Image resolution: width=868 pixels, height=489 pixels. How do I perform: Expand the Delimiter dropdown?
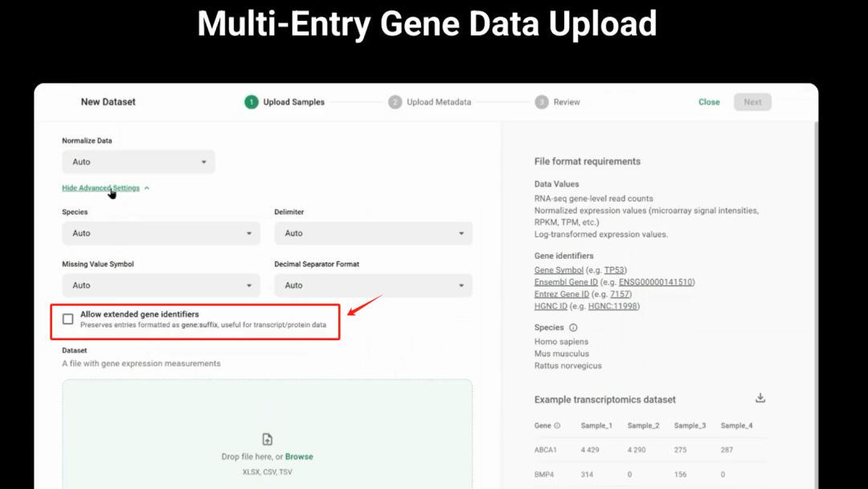pyautogui.click(x=373, y=233)
